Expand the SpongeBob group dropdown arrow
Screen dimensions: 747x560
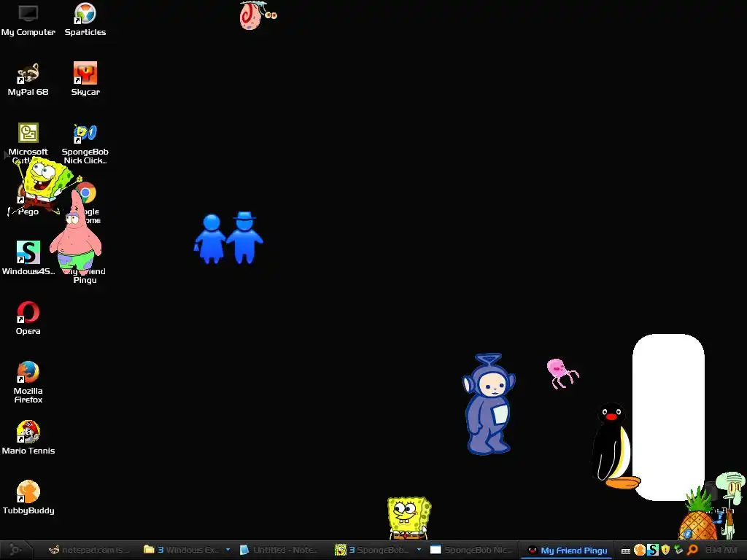tap(419, 550)
